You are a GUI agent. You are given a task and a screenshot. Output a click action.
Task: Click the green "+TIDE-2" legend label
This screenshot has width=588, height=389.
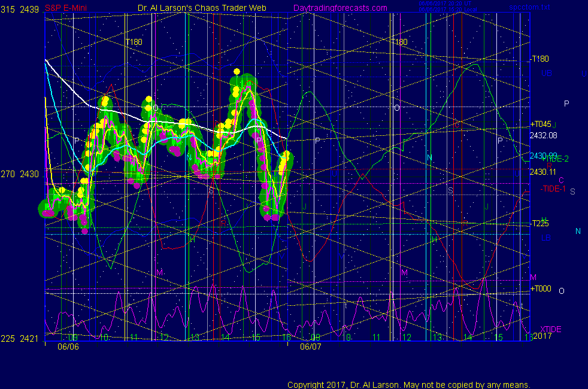(x=554, y=159)
